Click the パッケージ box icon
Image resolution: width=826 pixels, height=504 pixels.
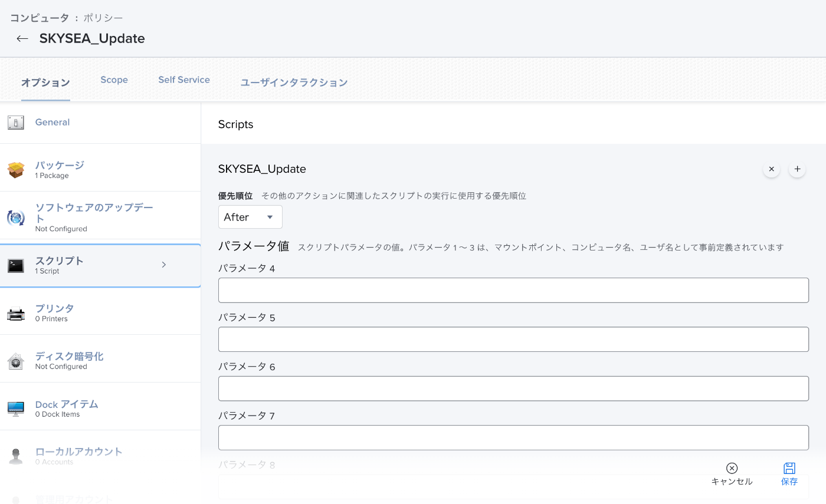click(16, 170)
